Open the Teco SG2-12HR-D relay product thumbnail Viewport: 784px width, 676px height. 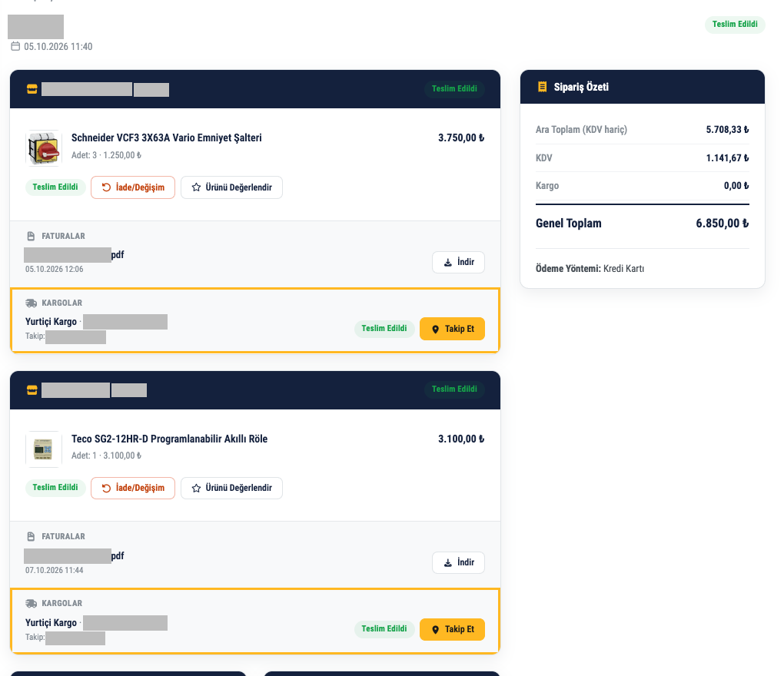(x=44, y=449)
